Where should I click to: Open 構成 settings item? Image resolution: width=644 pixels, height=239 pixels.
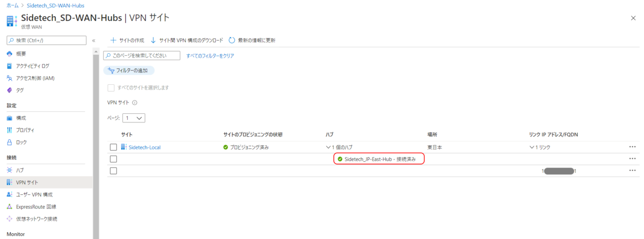tap(20, 118)
